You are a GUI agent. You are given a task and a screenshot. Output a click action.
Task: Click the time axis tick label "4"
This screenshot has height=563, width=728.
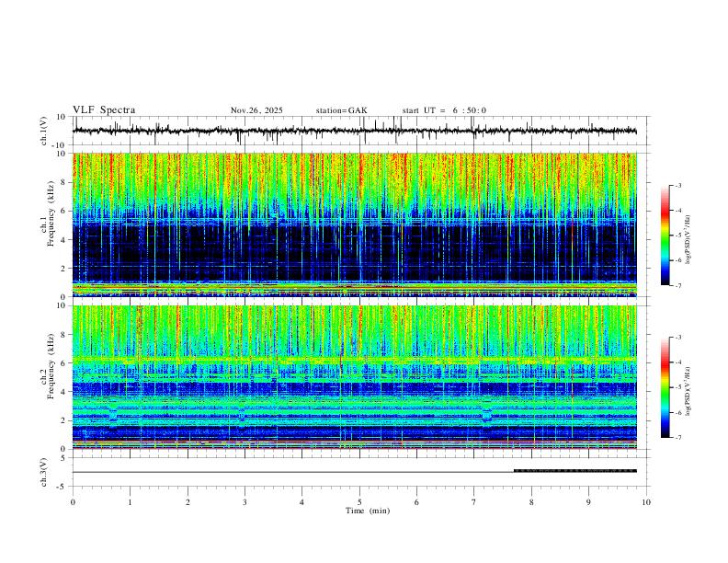(301, 502)
